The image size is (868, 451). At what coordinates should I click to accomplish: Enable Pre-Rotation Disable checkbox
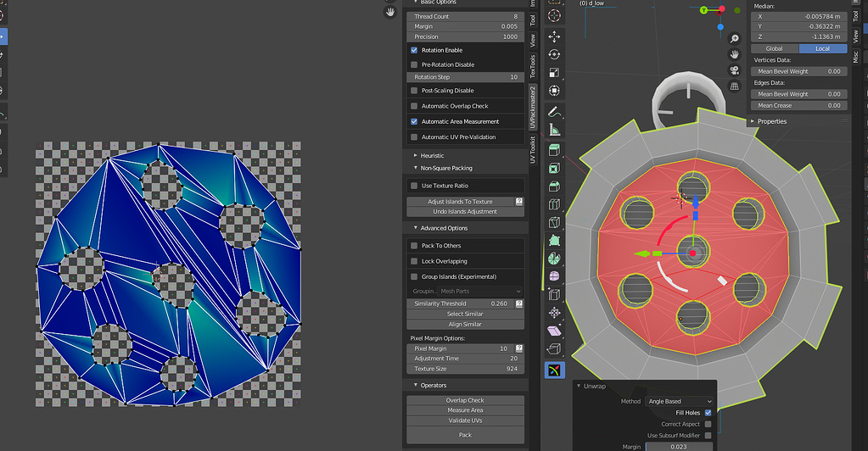click(x=414, y=64)
